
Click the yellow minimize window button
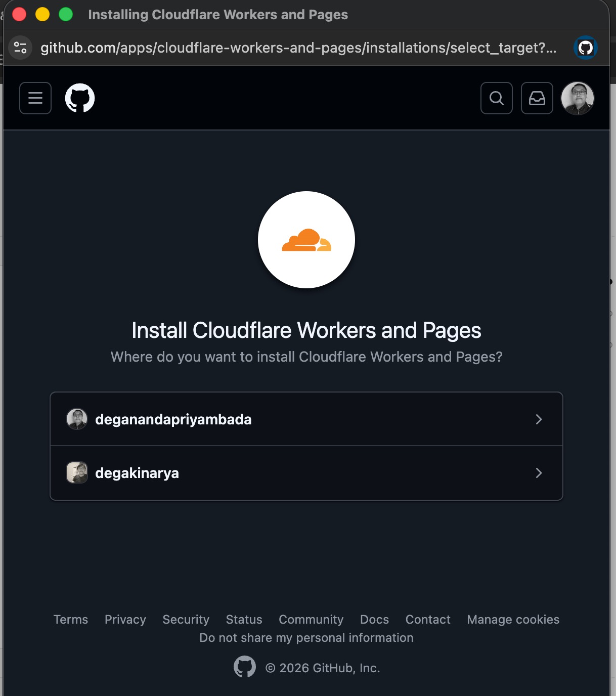coord(42,14)
